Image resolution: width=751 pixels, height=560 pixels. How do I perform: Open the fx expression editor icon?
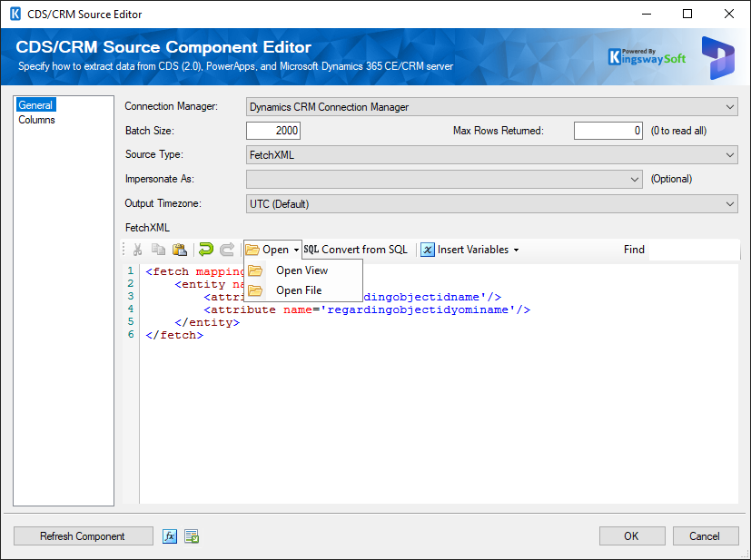(x=170, y=536)
